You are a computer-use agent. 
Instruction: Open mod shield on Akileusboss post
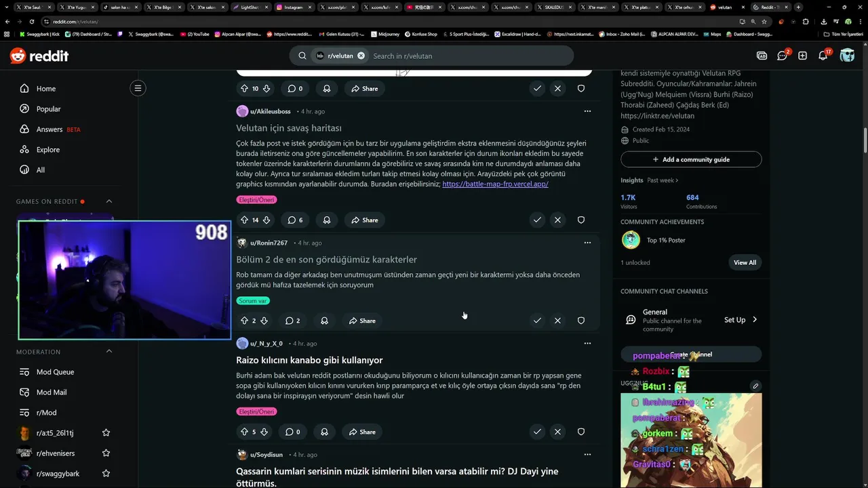[x=581, y=220]
